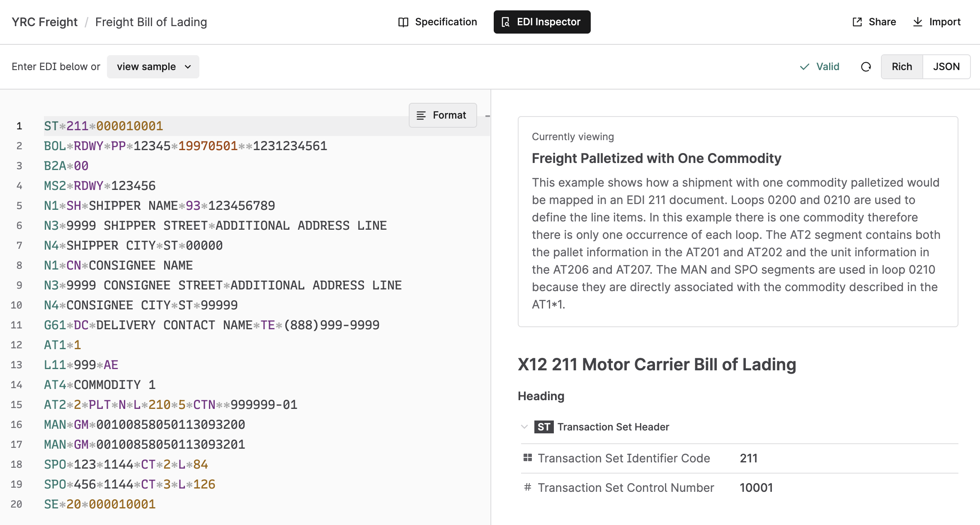The image size is (980, 525).
Task: Click the 'N3*9999 CONSIGNEE STREET' line
Action: [x=223, y=285]
